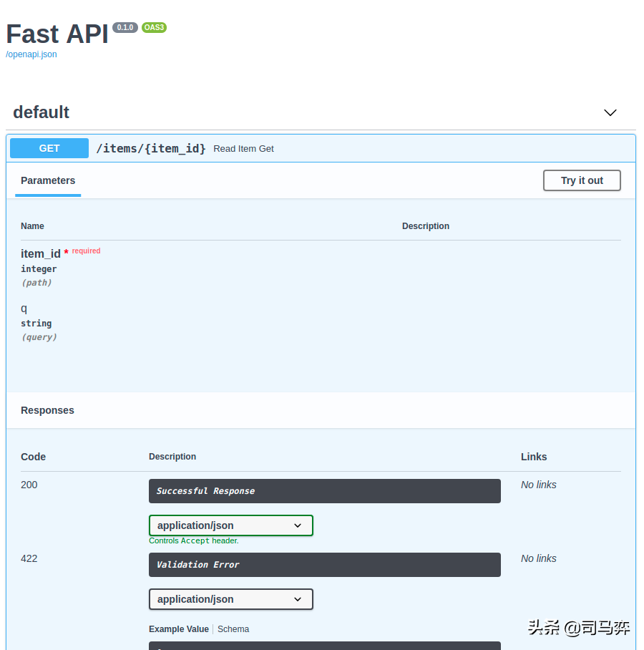Viewport: 644px width, 650px height.
Task: Click the GET method badge
Action: pos(49,148)
